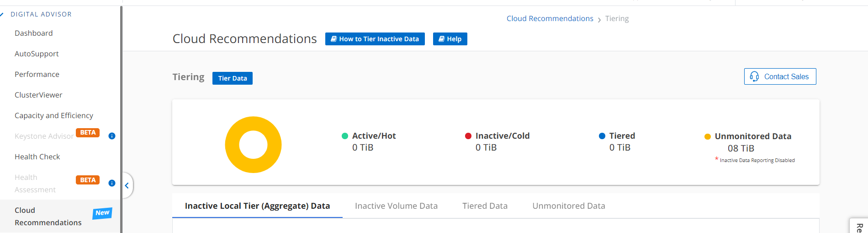Click the blue Tiered legend dot

pyautogui.click(x=602, y=136)
